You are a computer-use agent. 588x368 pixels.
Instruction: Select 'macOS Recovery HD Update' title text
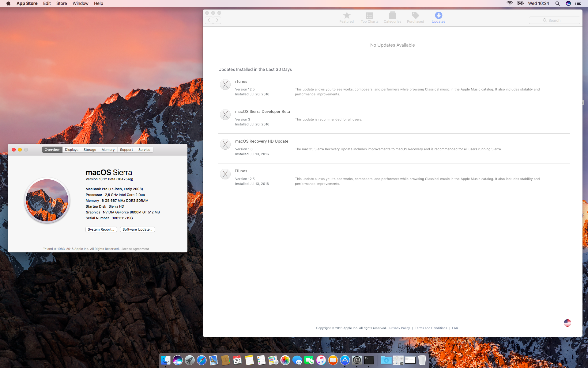(x=262, y=141)
